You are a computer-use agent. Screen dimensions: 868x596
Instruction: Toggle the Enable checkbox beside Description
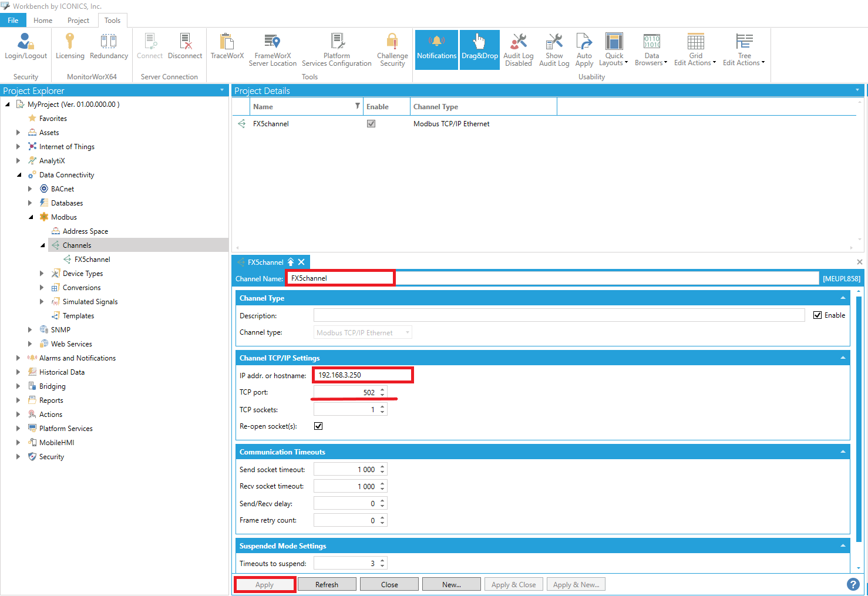[817, 315]
